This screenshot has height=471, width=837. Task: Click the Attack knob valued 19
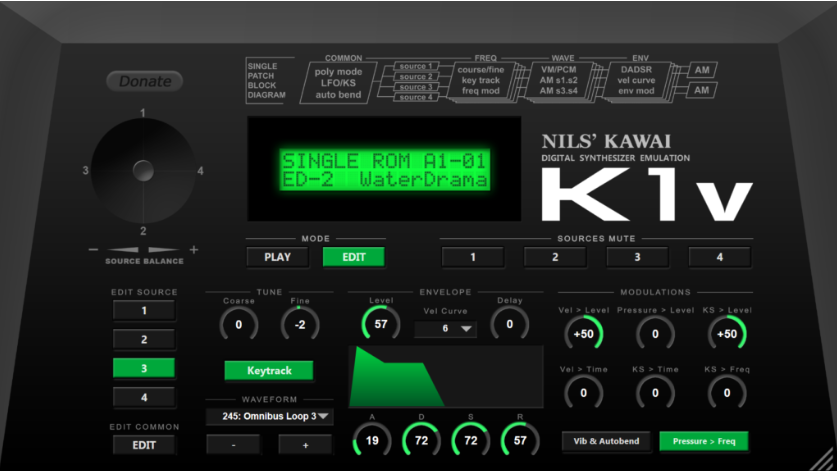372,441
